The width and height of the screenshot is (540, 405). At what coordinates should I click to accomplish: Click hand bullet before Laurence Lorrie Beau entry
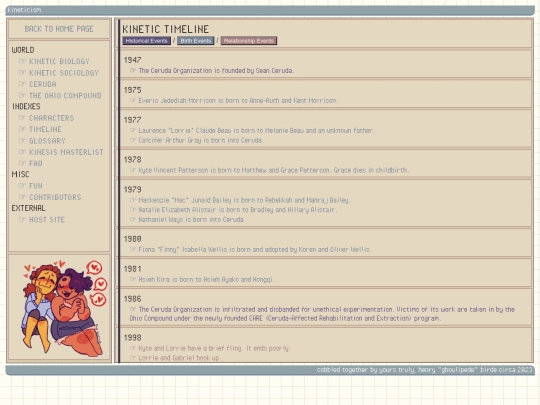[x=133, y=130]
